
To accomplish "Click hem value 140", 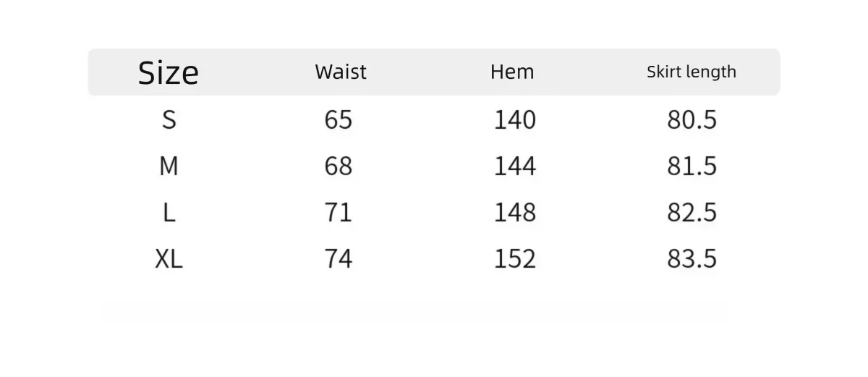I will click(515, 119).
